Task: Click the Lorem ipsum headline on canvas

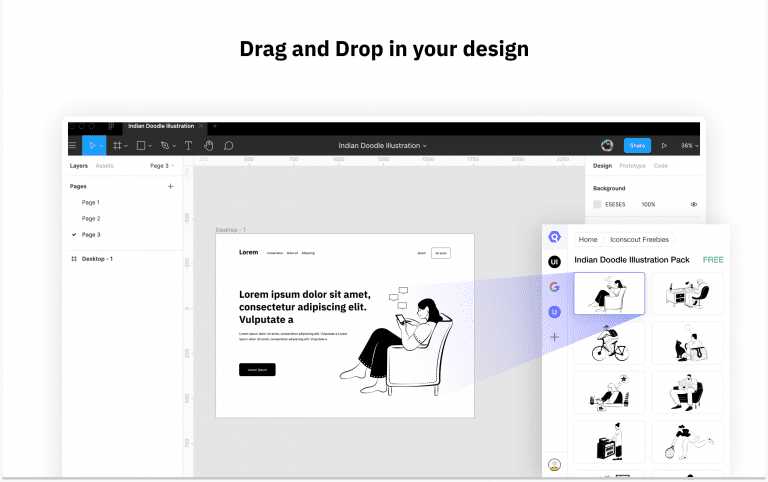Action: (x=305, y=307)
